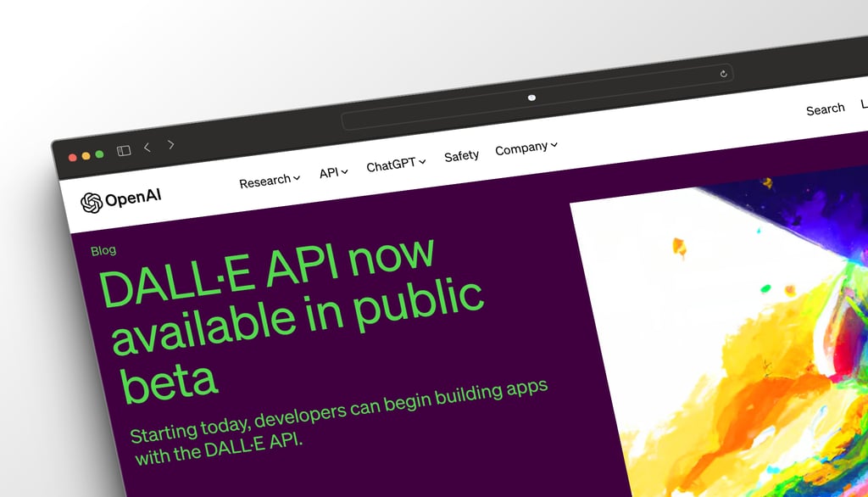The height and width of the screenshot is (497, 868).
Task: Go forward with the browser forward arrow
Action: pyautogui.click(x=171, y=145)
